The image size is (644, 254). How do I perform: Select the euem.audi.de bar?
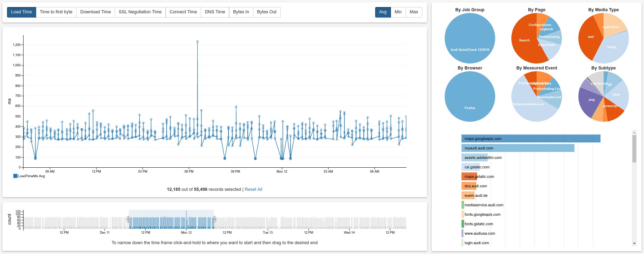click(x=468, y=195)
